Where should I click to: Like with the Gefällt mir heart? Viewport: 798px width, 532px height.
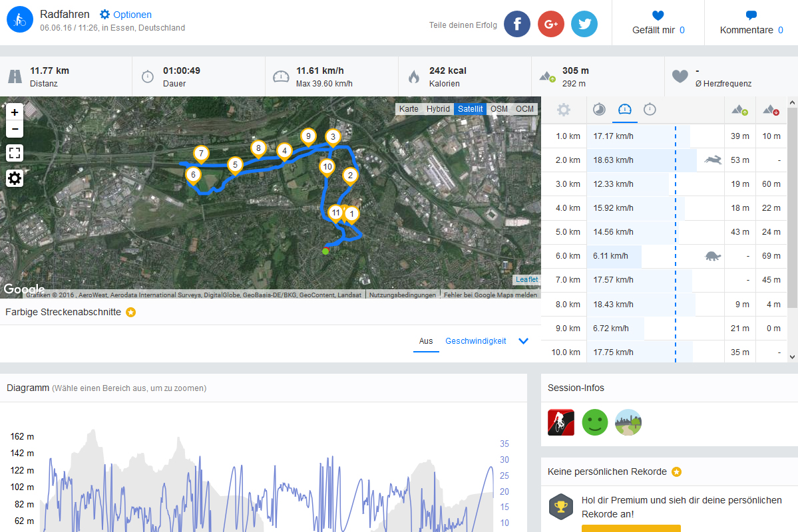click(x=658, y=15)
